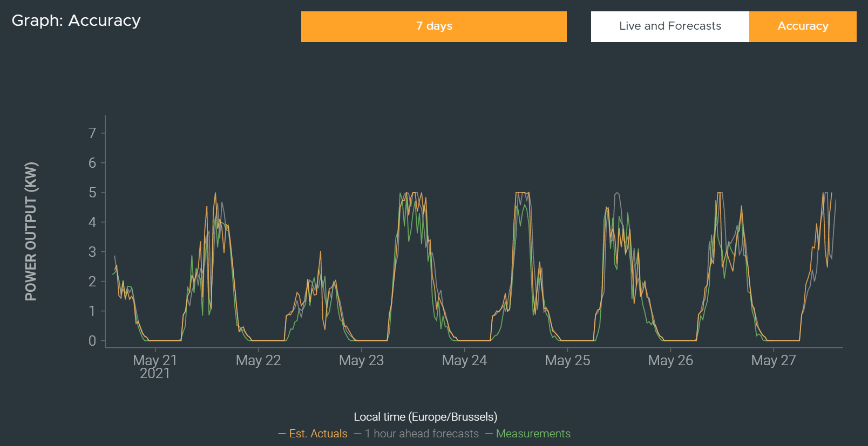Switch to the Live and Forecasts tab
The height and width of the screenshot is (446, 868).
pyautogui.click(x=669, y=26)
